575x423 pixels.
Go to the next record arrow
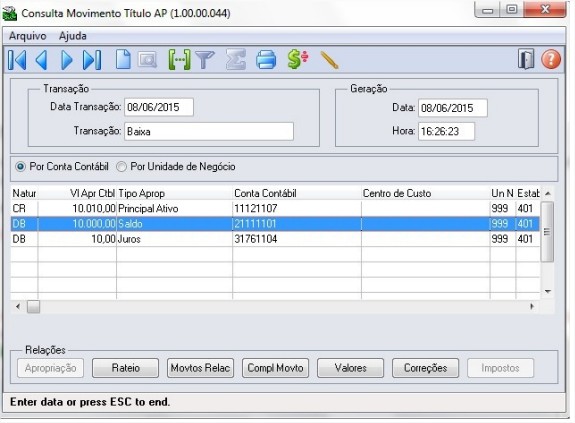tap(66, 60)
